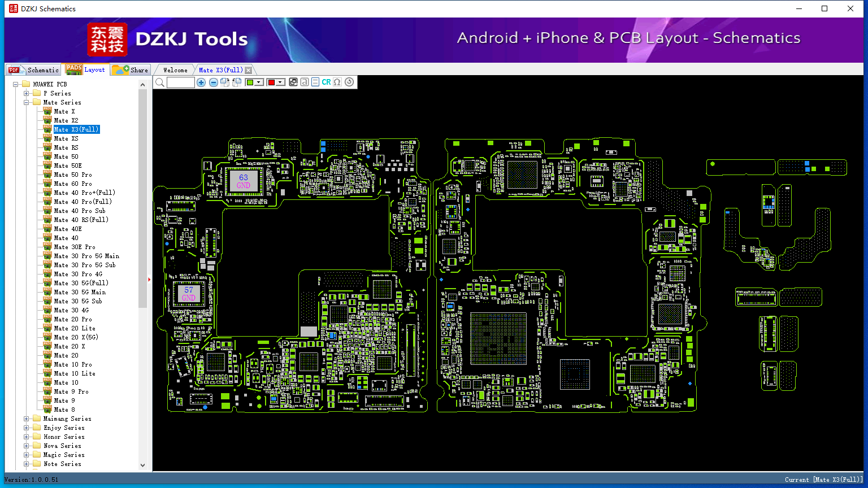Screen dimensions: 868x488
Task: Click the tree scrollbar up arrow
Action: coord(142,84)
